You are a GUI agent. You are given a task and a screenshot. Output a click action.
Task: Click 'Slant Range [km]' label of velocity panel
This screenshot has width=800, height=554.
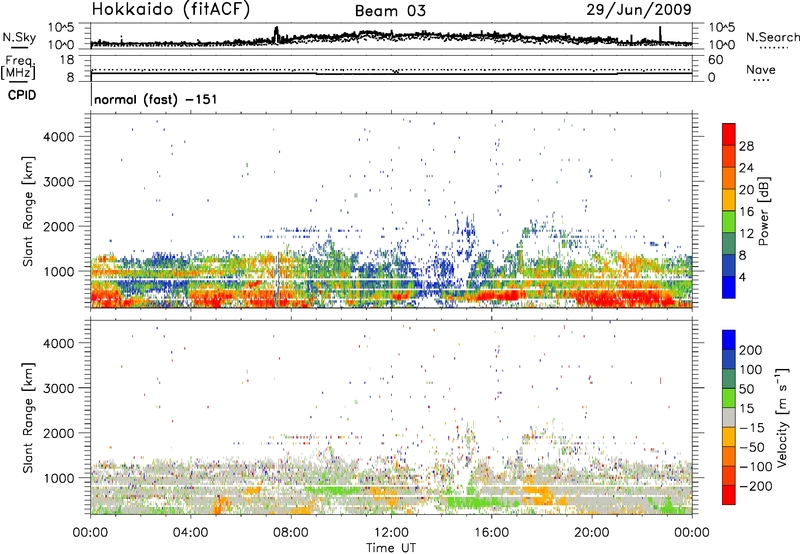pos(28,417)
